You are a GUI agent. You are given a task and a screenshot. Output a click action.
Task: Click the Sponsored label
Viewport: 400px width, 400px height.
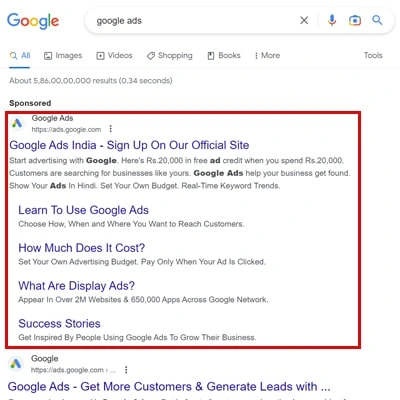[x=30, y=103]
